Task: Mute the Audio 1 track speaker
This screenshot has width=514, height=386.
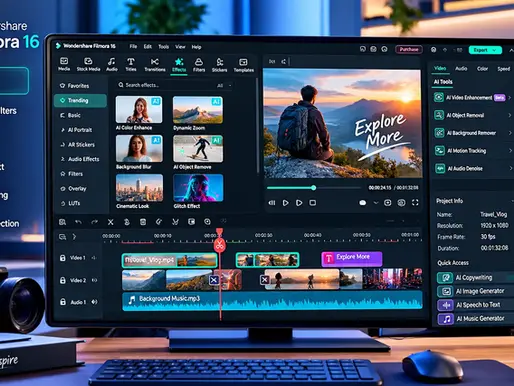Action: click(95, 302)
